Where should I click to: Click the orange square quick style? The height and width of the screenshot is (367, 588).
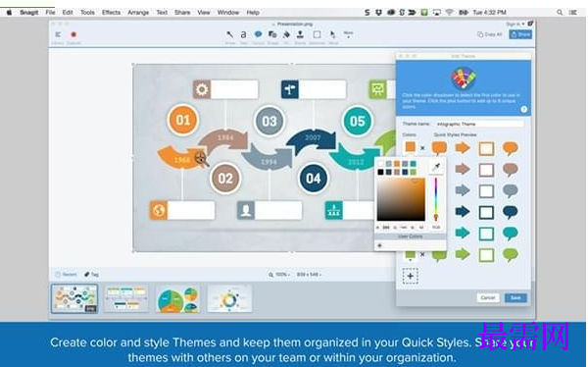point(486,149)
